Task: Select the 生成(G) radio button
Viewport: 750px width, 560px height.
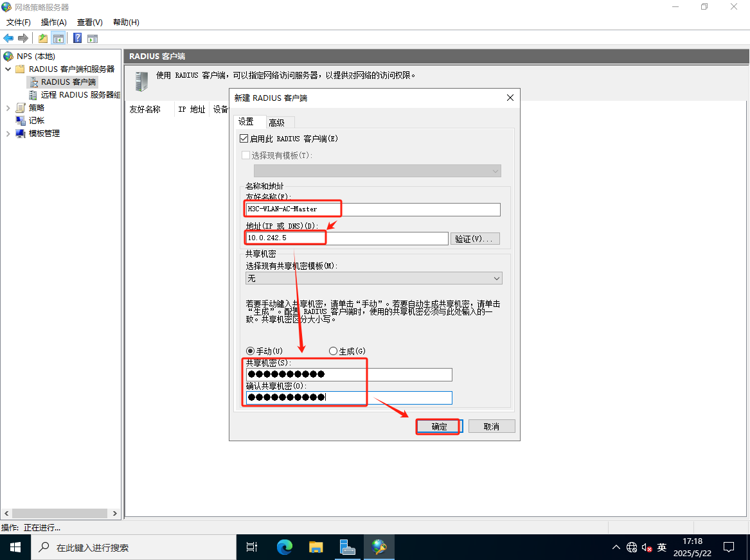Action: point(333,351)
